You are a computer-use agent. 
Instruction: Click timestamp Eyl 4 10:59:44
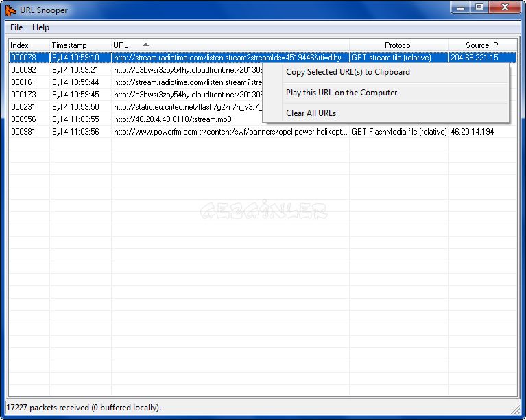tap(75, 82)
